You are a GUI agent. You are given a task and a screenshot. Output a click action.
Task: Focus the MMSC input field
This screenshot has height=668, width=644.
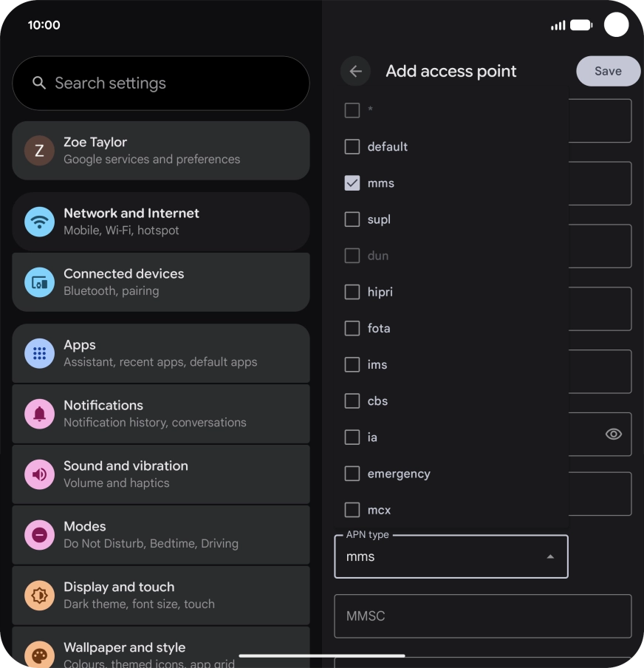tap(482, 616)
